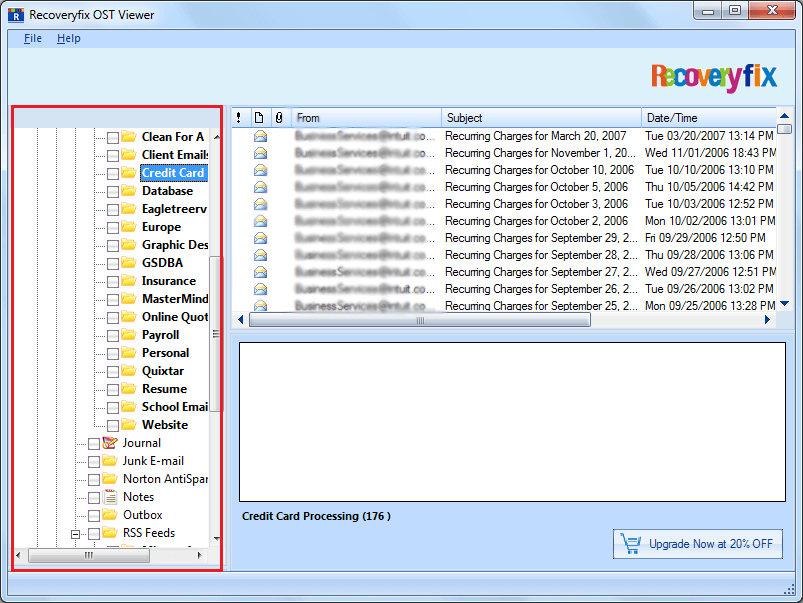The image size is (803, 603).
Task: Select the Junk E-mail folder in tree
Action: 153,461
